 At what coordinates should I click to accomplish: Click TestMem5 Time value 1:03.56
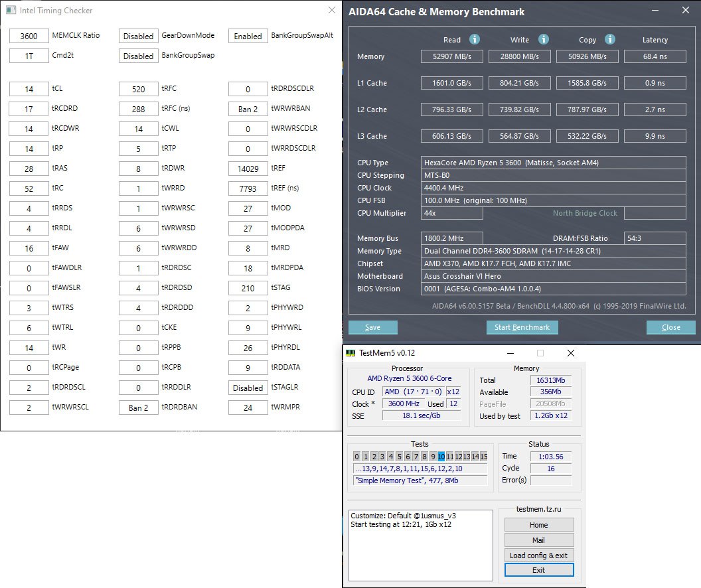tap(551, 457)
